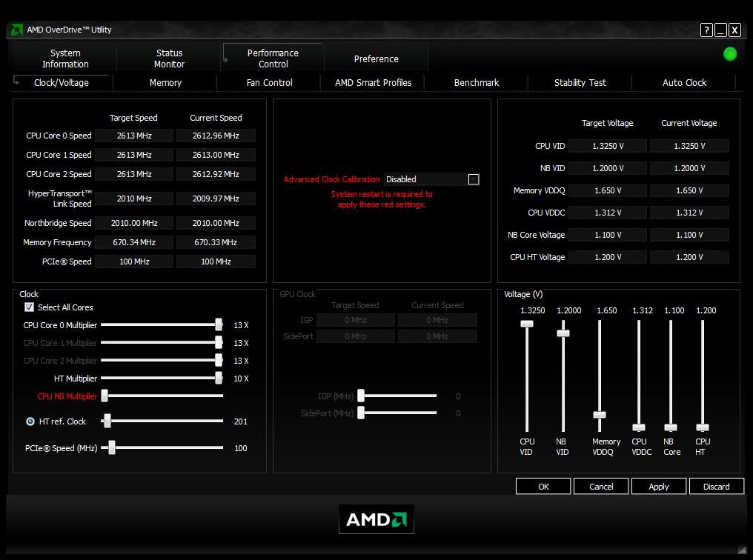
Task: Switch to the Memory tab
Action: pos(165,82)
